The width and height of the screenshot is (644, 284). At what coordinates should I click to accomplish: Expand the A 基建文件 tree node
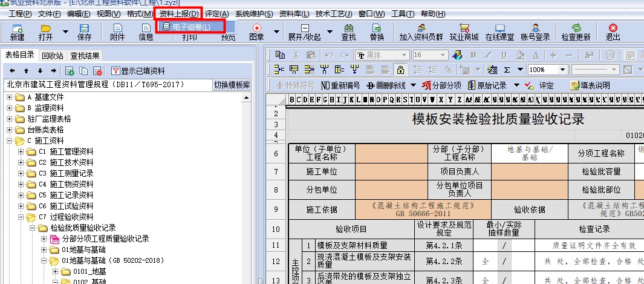coord(10,97)
